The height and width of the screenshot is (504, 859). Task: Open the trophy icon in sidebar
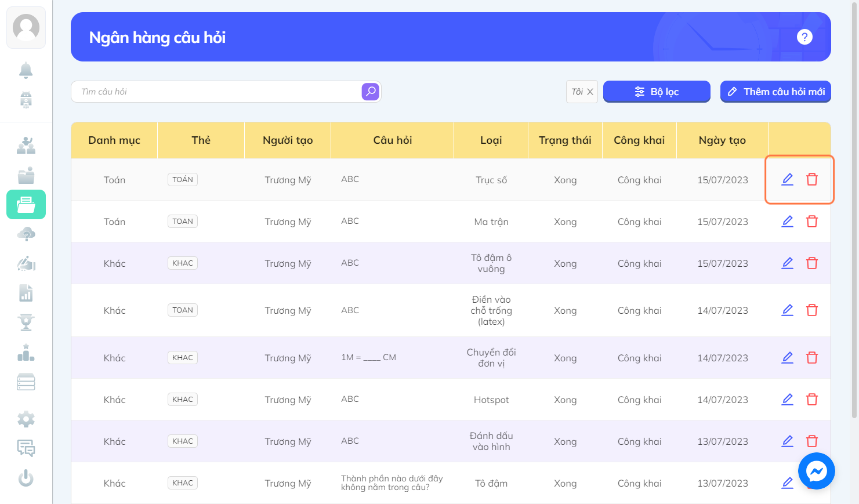point(26,322)
